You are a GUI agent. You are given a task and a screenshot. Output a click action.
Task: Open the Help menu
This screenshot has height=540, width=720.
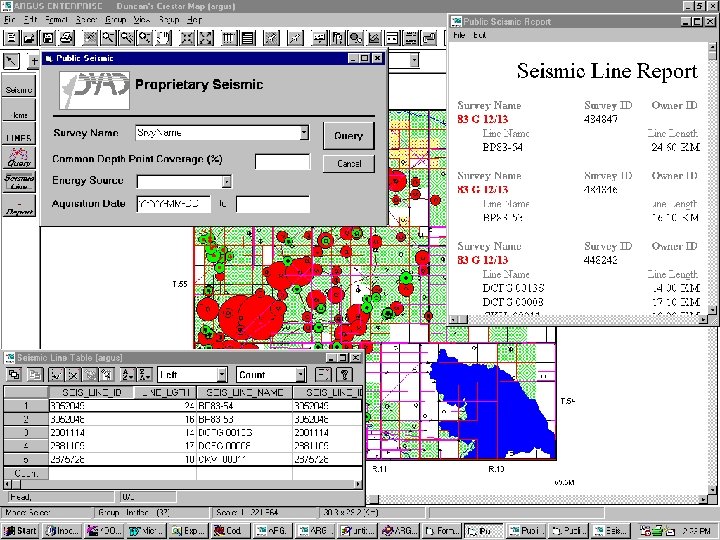click(194, 20)
